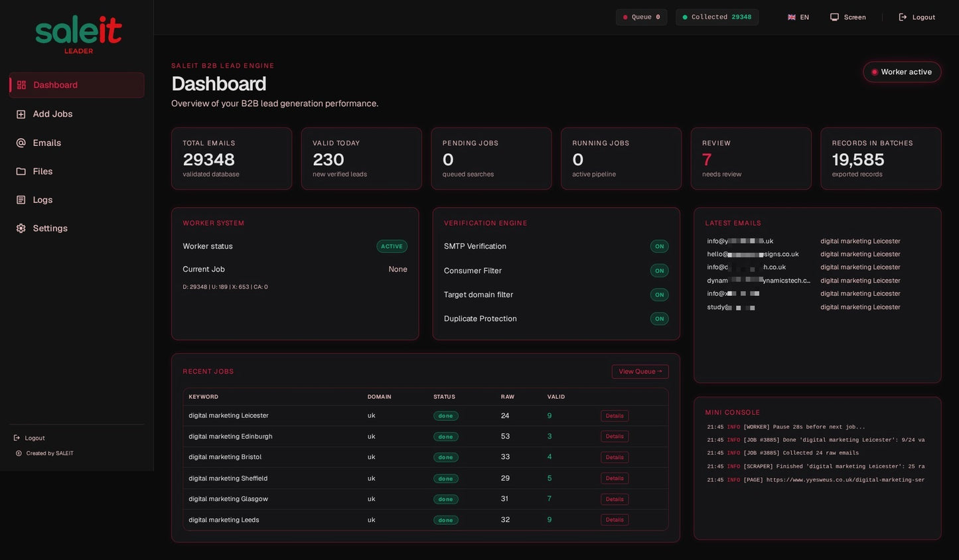Click the Worker active status badge
The width and height of the screenshot is (959, 560).
pyautogui.click(x=902, y=72)
